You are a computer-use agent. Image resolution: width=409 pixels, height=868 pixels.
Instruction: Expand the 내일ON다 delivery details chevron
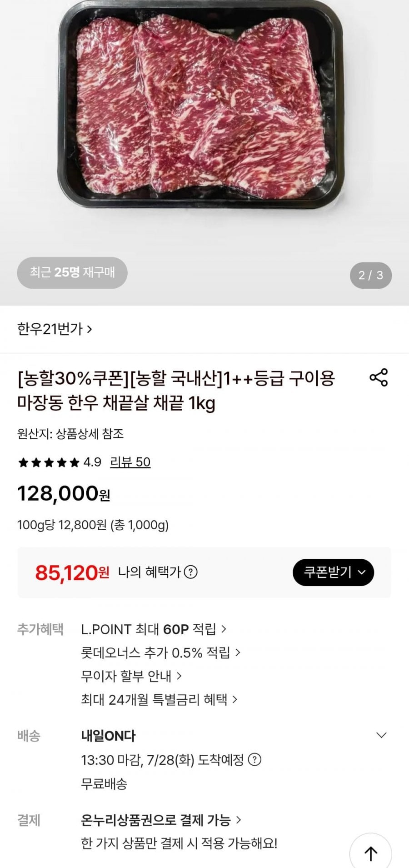point(381,735)
